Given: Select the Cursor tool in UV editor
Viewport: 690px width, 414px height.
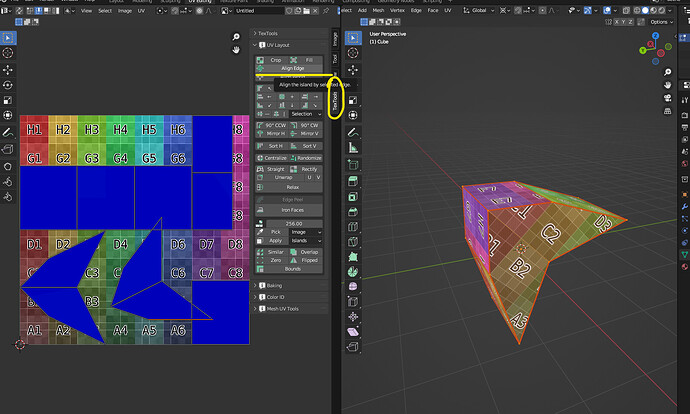Looking at the screenshot, I should click(8, 53).
